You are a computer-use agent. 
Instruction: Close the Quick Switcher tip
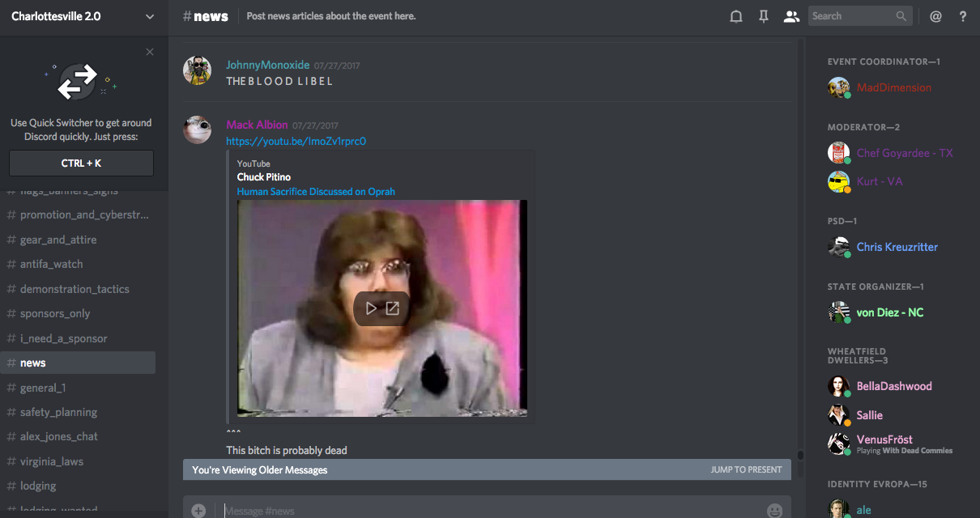(149, 52)
